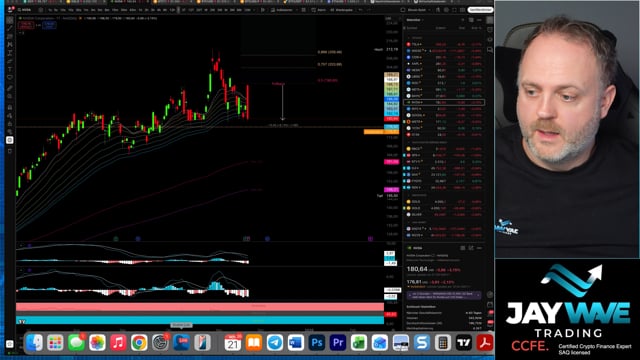The height and width of the screenshot is (360, 640).
Task: Create a new alert from top toolbar
Action: click(x=319, y=10)
